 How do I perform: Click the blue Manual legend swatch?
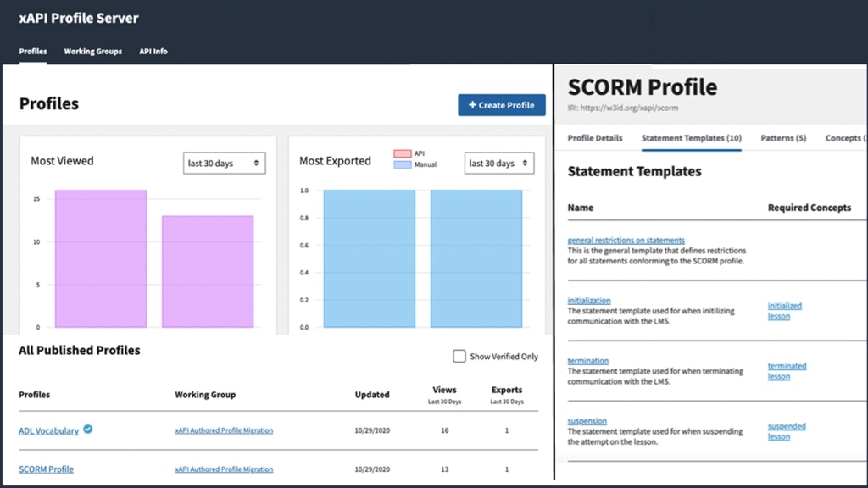(x=402, y=164)
